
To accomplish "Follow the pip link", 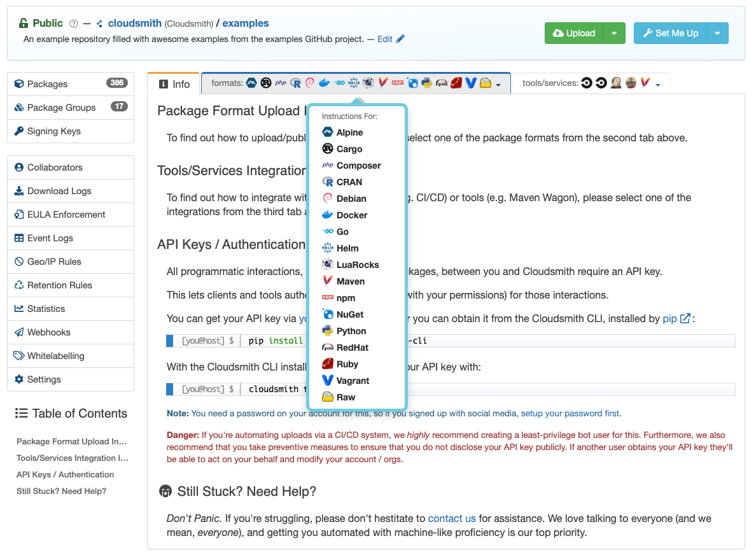I will pyautogui.click(x=669, y=318).
